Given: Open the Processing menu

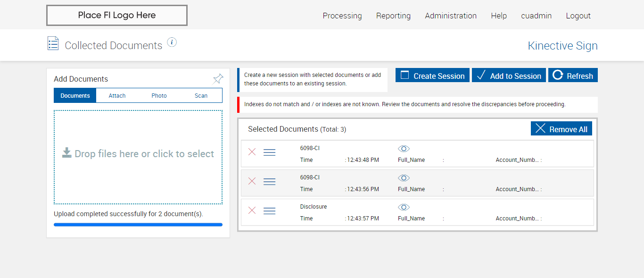Looking at the screenshot, I should coord(342,16).
